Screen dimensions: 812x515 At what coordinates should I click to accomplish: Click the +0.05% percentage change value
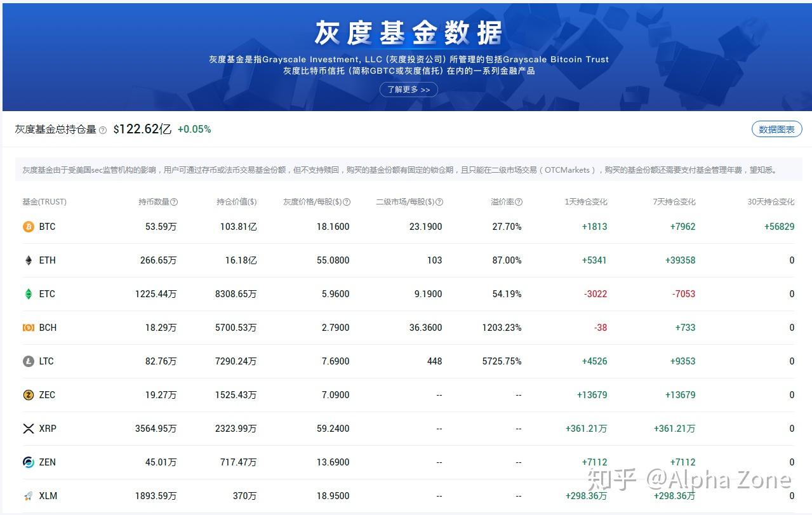(x=194, y=129)
